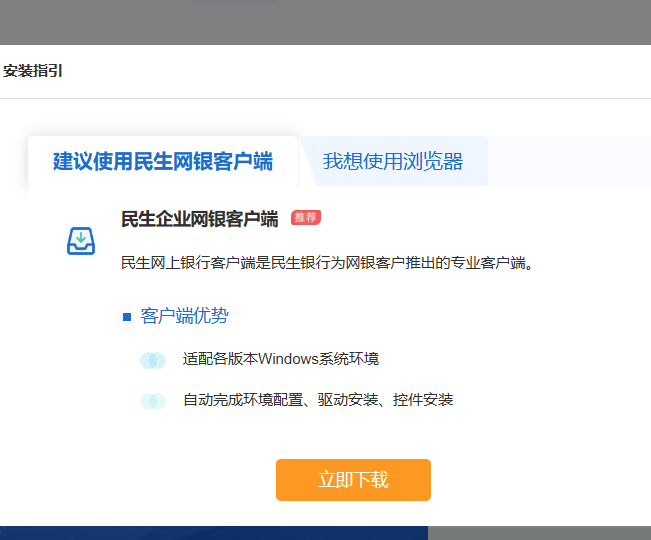651x540 pixels.
Task: Click the 安装指引 dialog title
Action: pyautogui.click(x=33, y=71)
